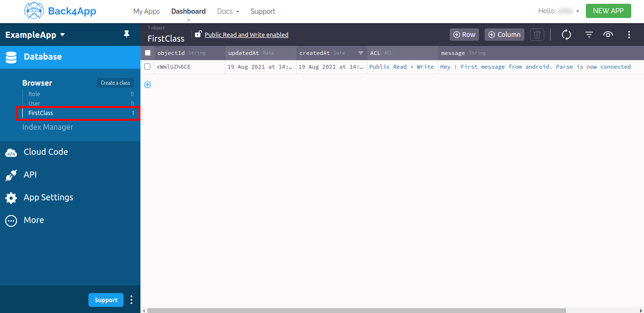Viewport: 644px width, 313px height.
Task: Select the FirstClass class in Browser
Action: 41,113
